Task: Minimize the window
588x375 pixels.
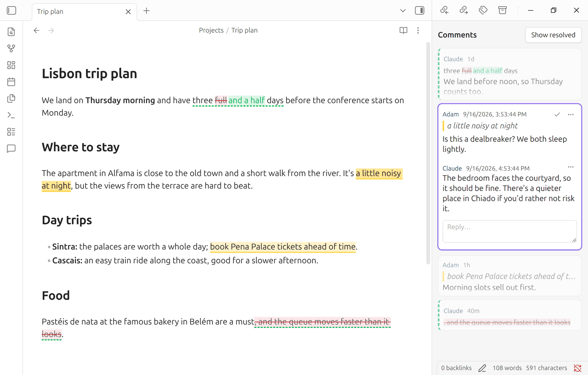Action: tap(531, 10)
